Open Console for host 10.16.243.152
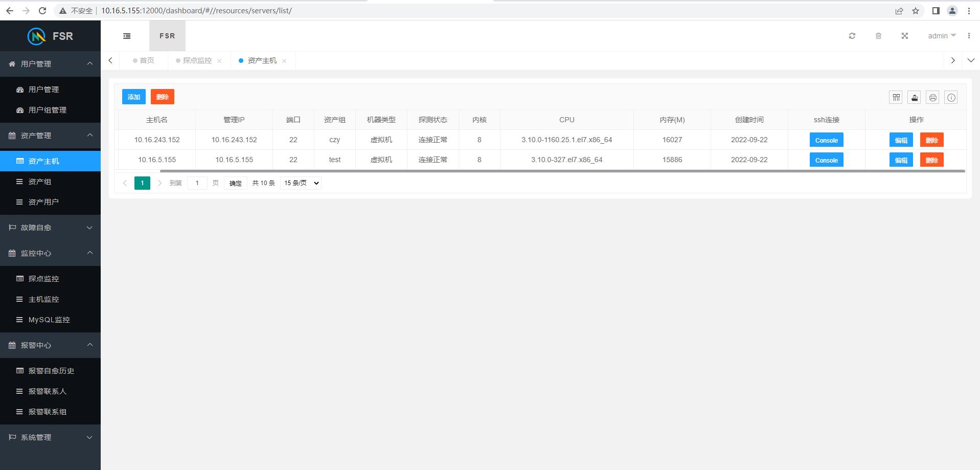 pos(826,140)
